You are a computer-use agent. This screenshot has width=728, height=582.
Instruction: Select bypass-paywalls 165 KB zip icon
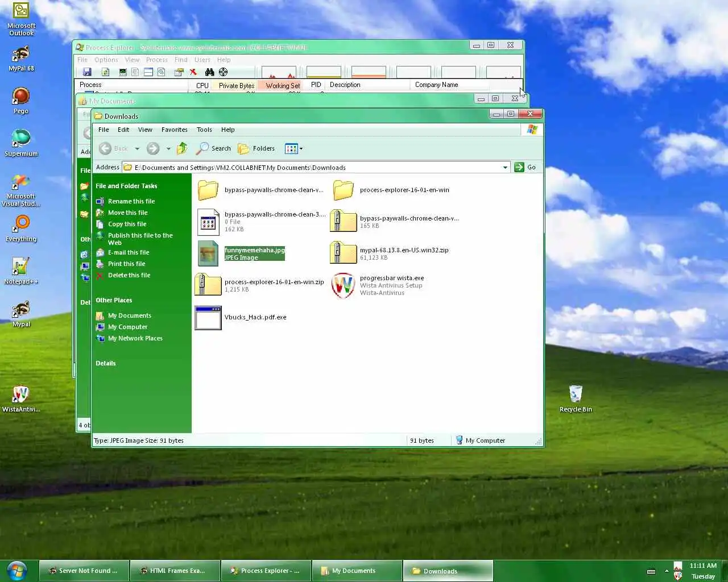coord(344,222)
